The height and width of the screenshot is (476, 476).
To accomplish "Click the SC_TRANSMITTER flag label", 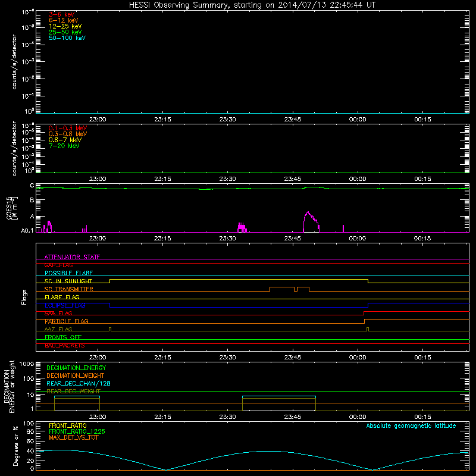I will point(69,289).
